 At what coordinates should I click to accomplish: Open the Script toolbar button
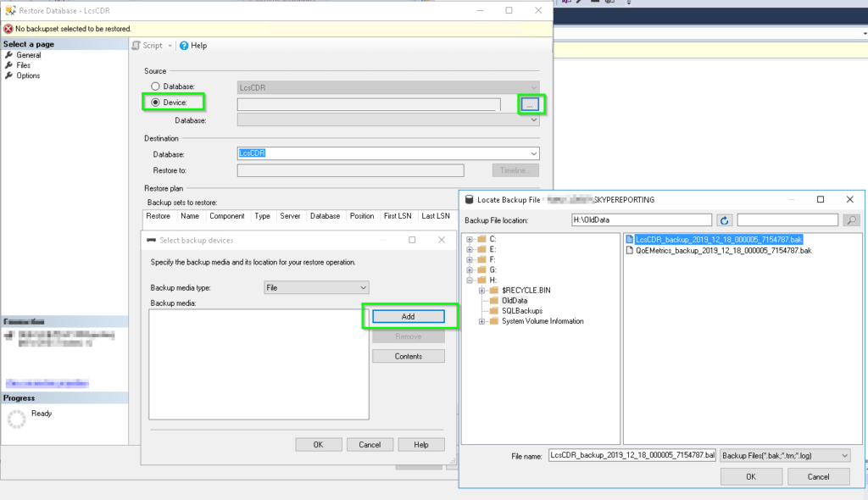click(147, 46)
